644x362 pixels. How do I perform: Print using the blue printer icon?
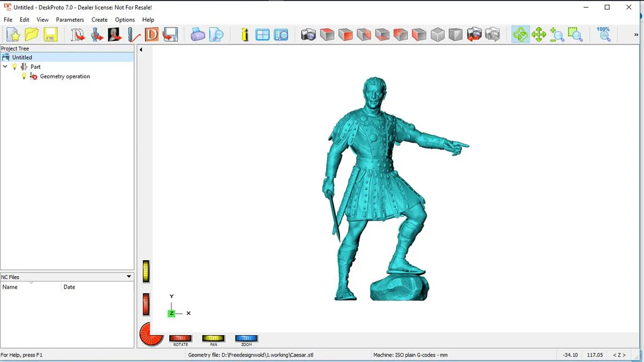[197, 35]
